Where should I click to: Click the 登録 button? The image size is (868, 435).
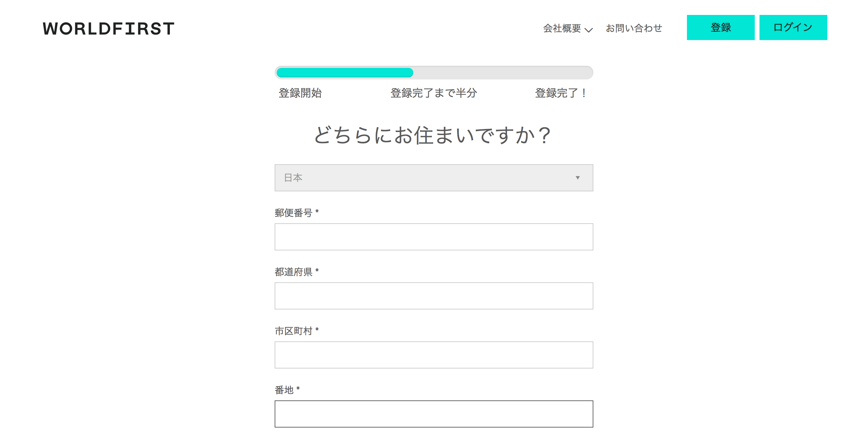(x=721, y=27)
